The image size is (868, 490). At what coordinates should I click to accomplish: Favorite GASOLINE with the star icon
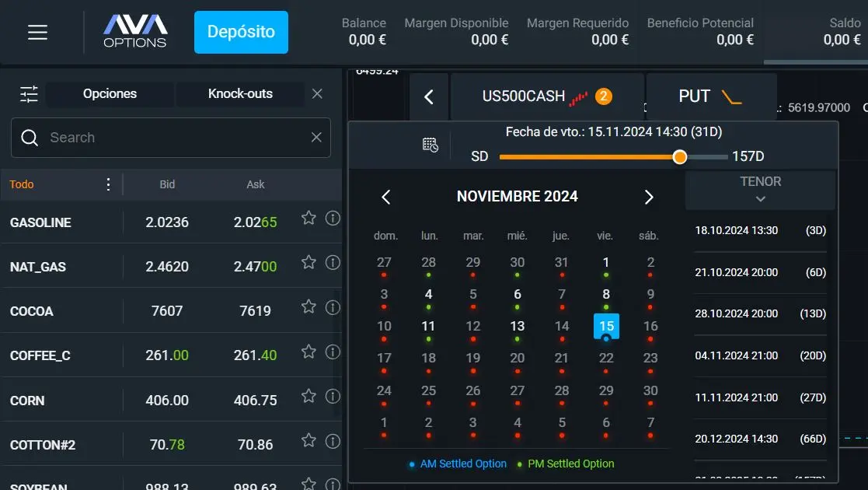pos(309,218)
